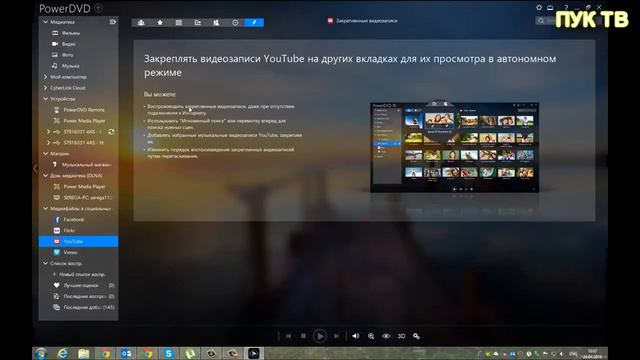This screenshot has width=640, height=360.
Task: Switch to PowerDVD taskbar button
Action: click(x=253, y=353)
